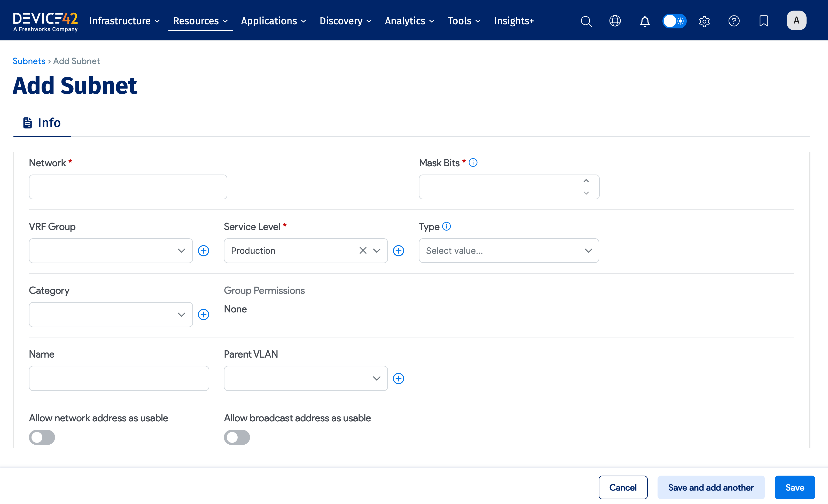Screen dimensions: 828x504
Task: Clear the Production service level selection
Action: pos(363,250)
